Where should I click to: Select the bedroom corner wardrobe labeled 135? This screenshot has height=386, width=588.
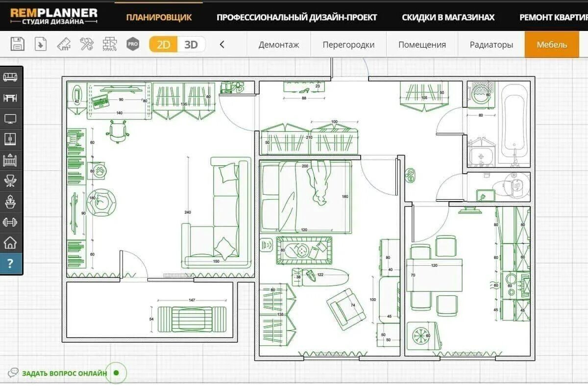[278, 314]
